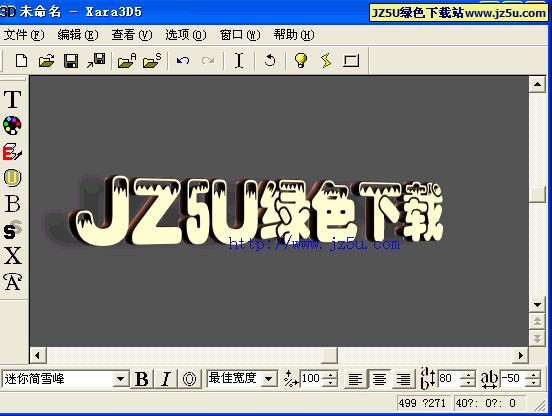Click the horizontal scrollbar right arrow
The height and width of the screenshot is (416, 552).
[521, 355]
